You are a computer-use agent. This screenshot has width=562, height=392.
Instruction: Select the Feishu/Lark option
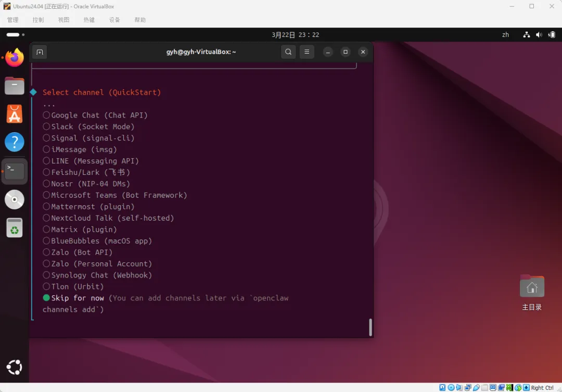click(86, 172)
